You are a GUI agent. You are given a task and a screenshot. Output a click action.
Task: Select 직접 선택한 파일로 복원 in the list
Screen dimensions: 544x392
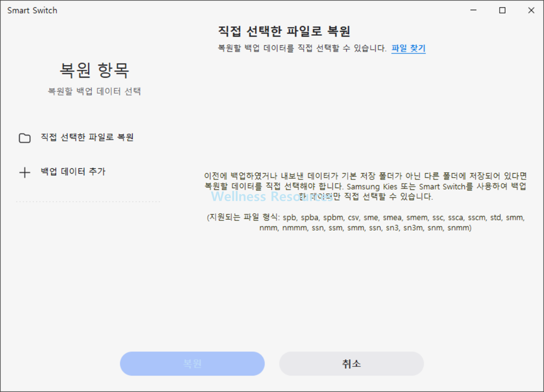click(x=87, y=137)
